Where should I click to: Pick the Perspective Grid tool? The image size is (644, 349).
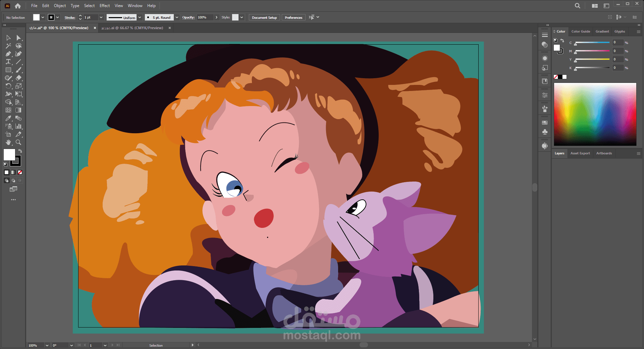pyautogui.click(x=19, y=102)
